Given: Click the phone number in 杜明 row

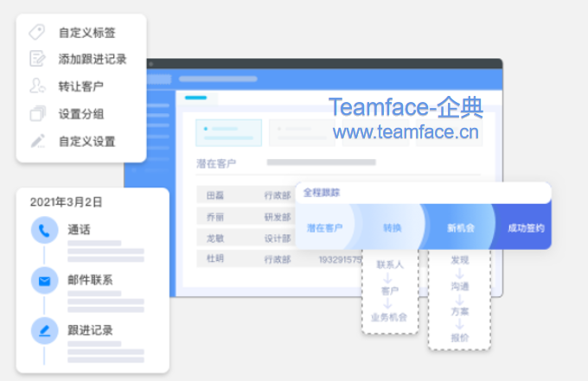Looking at the screenshot, I should tap(340, 259).
